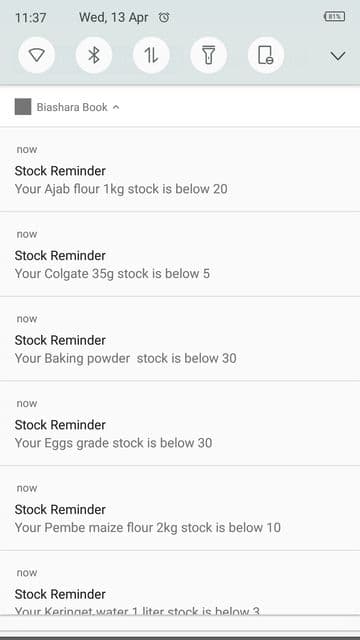Tap the Biashara Book app icon
This screenshot has height=640, width=360.
coord(23,107)
